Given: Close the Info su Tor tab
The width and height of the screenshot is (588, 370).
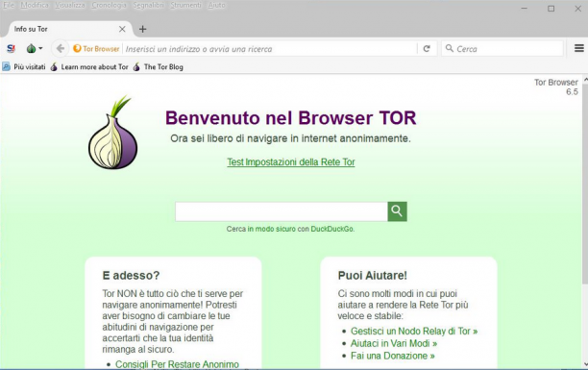Looking at the screenshot, I should click(122, 29).
